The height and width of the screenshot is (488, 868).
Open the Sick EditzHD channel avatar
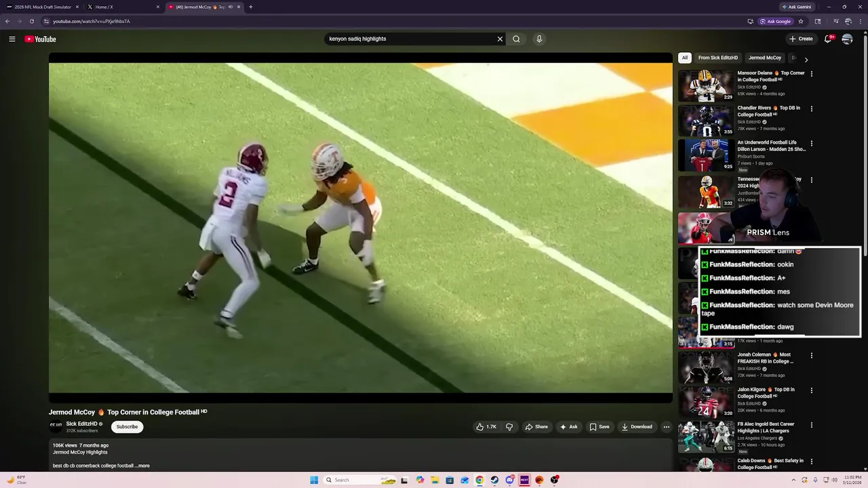coord(56,427)
